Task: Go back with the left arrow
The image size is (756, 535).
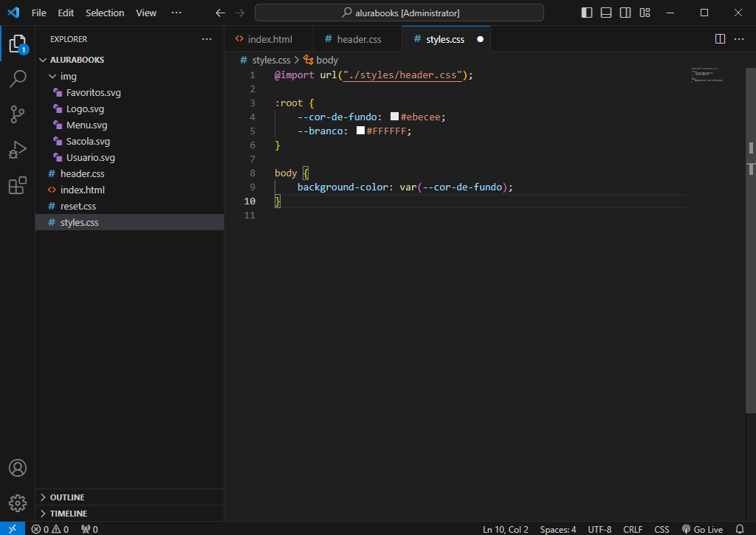Action: click(220, 13)
